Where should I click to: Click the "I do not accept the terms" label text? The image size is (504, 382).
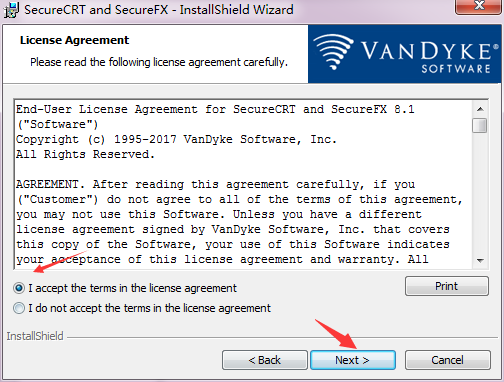tap(150, 308)
